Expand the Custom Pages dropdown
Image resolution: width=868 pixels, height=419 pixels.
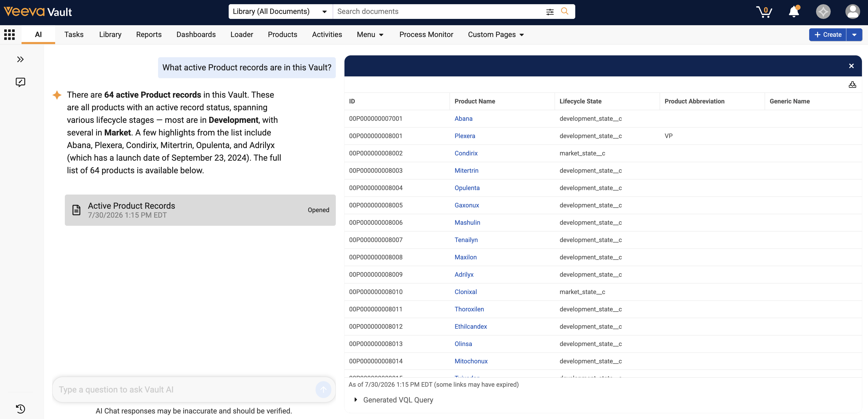click(495, 35)
